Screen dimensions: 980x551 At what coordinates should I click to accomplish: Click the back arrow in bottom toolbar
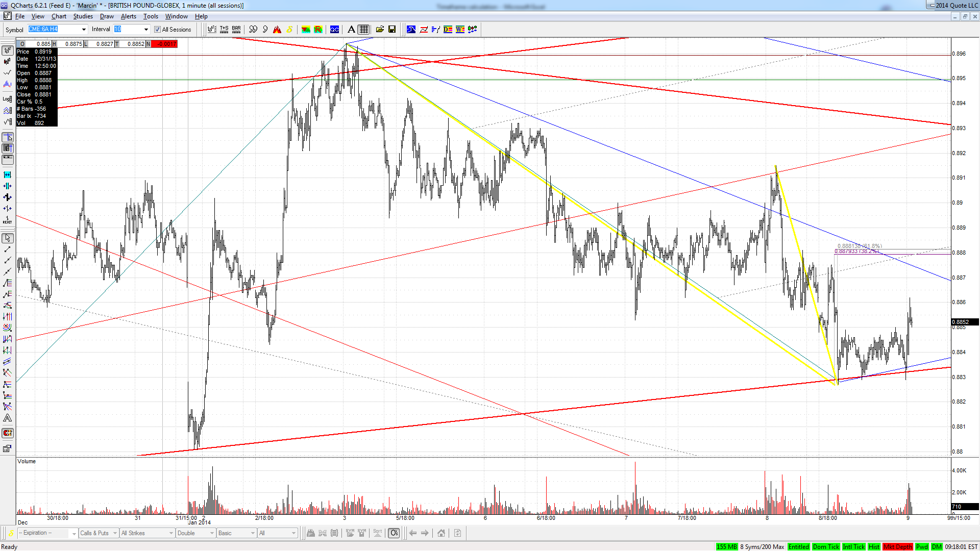pos(412,533)
